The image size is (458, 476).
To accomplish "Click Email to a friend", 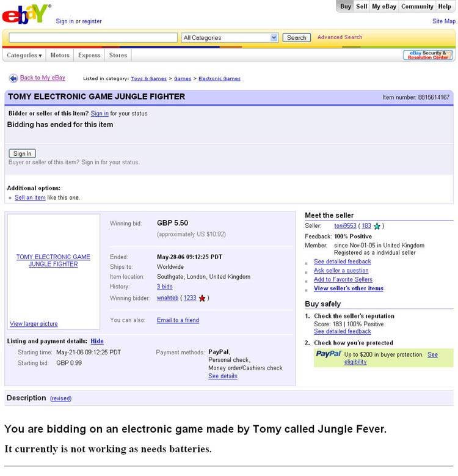I will [178, 320].
